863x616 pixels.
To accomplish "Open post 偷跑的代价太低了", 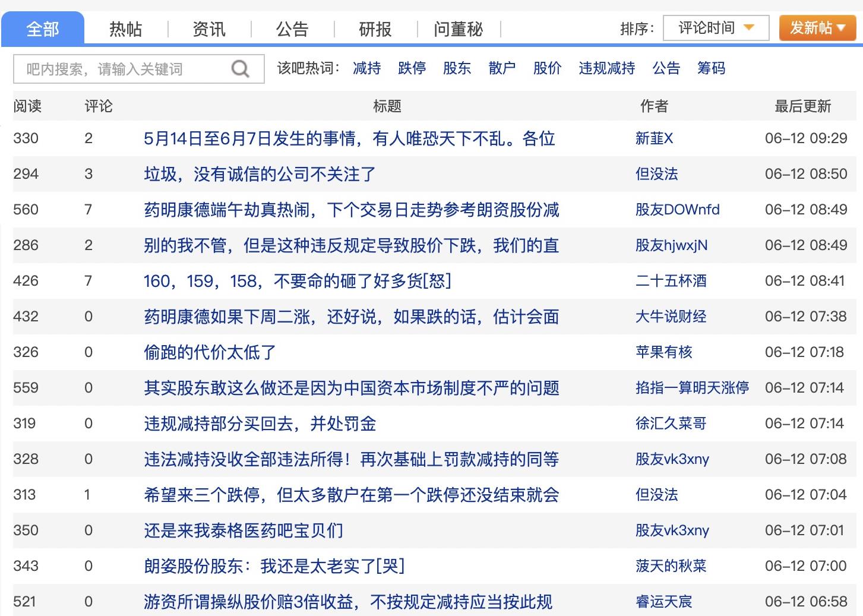I will click(210, 352).
